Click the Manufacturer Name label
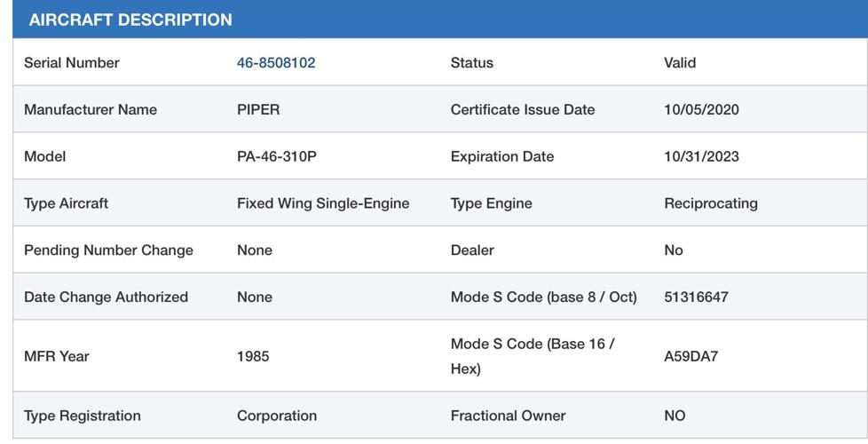Viewport: 868px width, 444px height. 91,110
